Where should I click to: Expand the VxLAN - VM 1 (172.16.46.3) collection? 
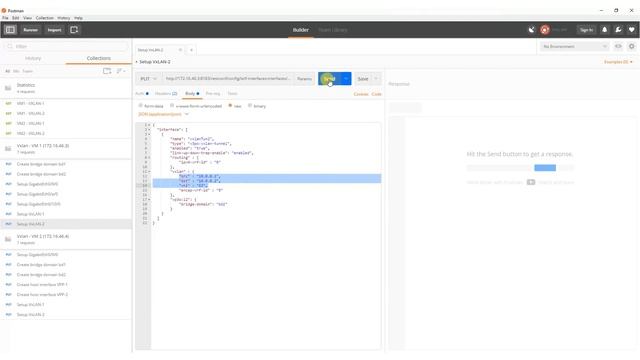[66, 149]
